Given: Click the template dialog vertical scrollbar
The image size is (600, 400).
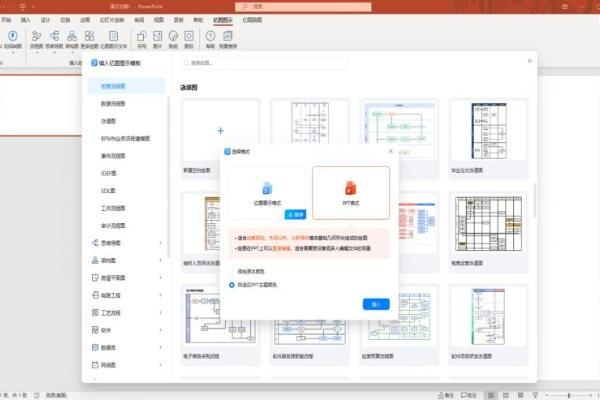Looking at the screenshot, I should [535, 201].
